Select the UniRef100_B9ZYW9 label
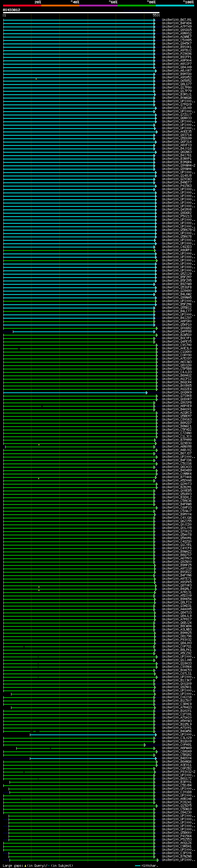 pos(177,284)
